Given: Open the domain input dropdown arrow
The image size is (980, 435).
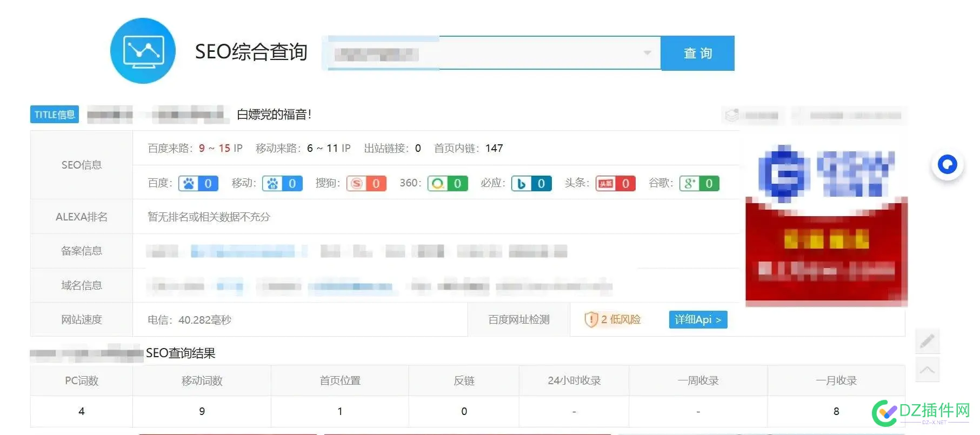Looking at the screenshot, I should [647, 53].
